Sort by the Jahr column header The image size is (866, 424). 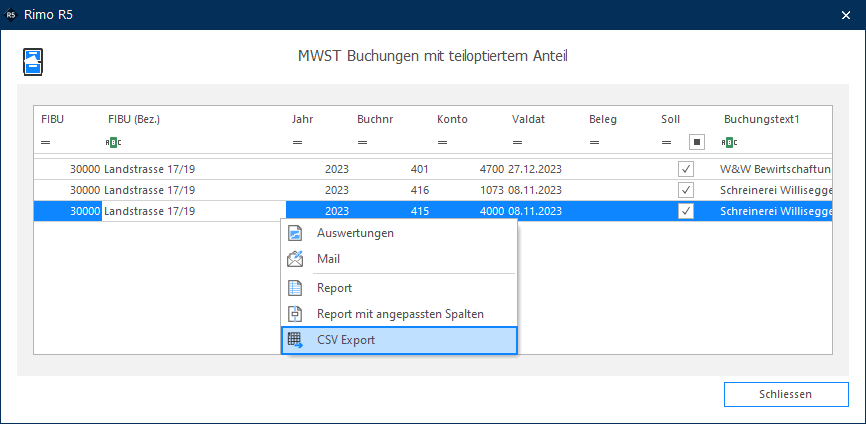pyautogui.click(x=303, y=119)
